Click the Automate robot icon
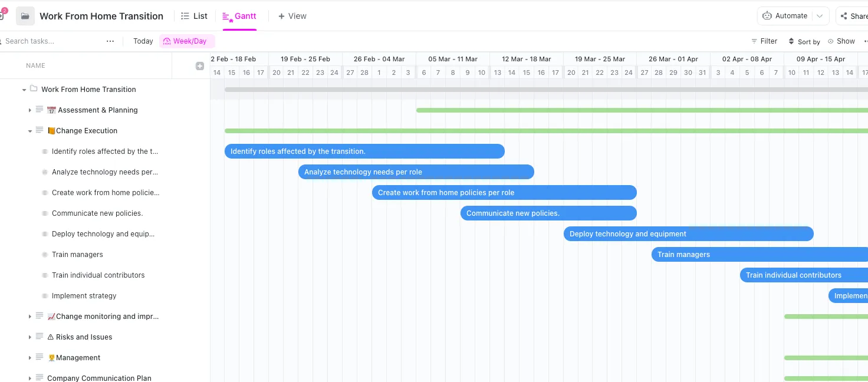 pyautogui.click(x=767, y=16)
